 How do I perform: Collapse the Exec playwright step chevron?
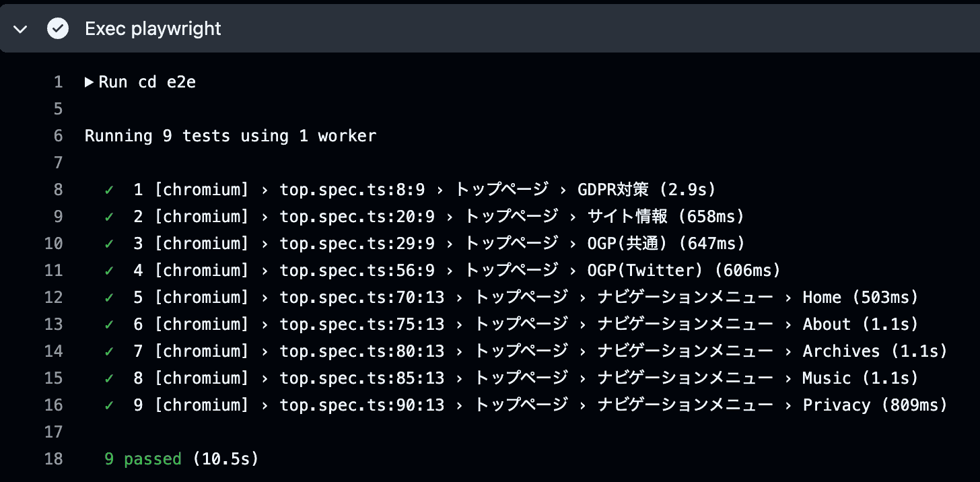click(x=20, y=29)
